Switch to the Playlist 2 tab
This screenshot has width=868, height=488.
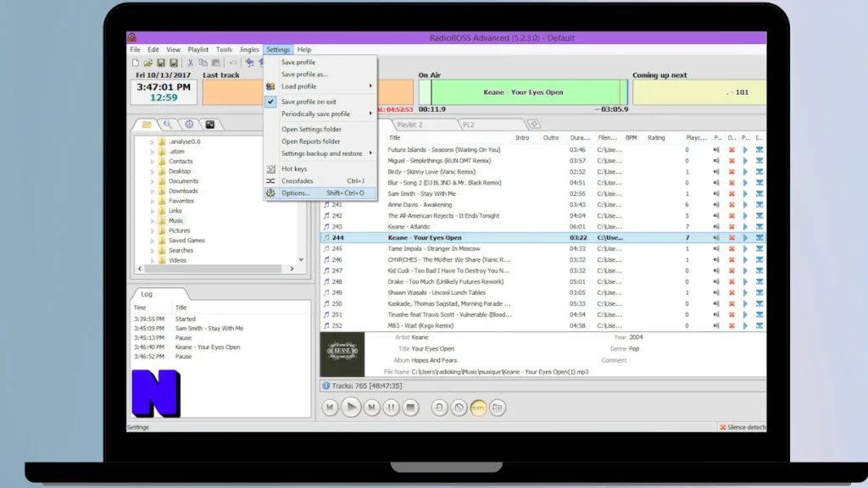(409, 125)
